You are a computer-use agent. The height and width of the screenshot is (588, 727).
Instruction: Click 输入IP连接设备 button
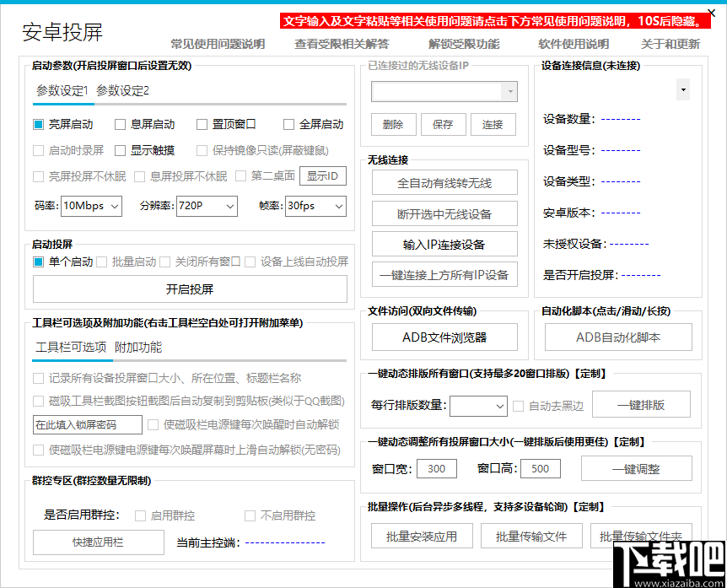[x=444, y=245]
